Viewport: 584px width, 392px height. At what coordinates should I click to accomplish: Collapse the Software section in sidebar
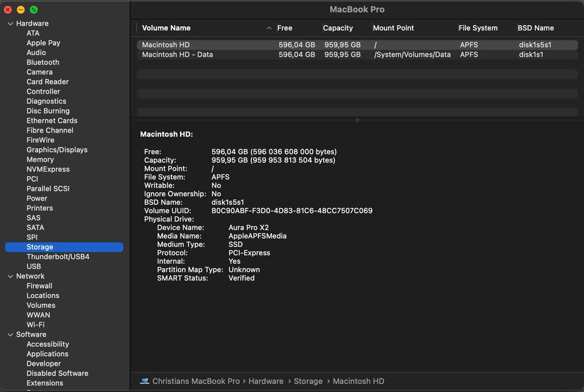tap(10, 335)
